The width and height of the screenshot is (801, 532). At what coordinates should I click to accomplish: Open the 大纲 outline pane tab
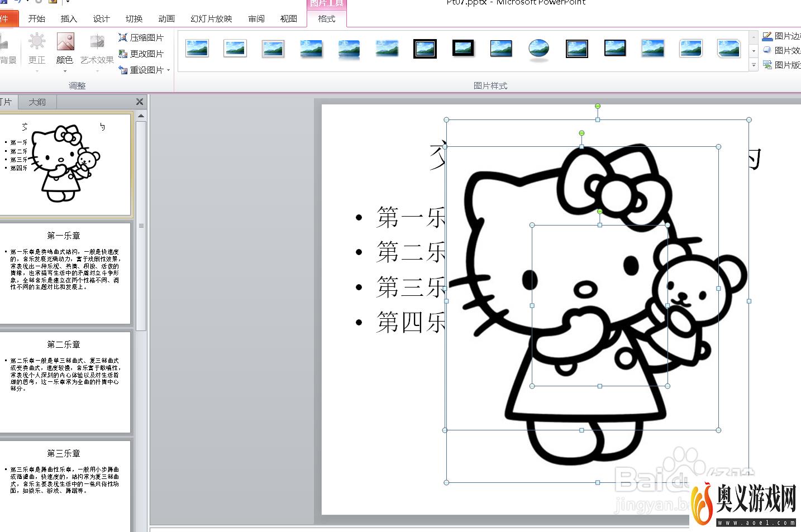point(37,102)
